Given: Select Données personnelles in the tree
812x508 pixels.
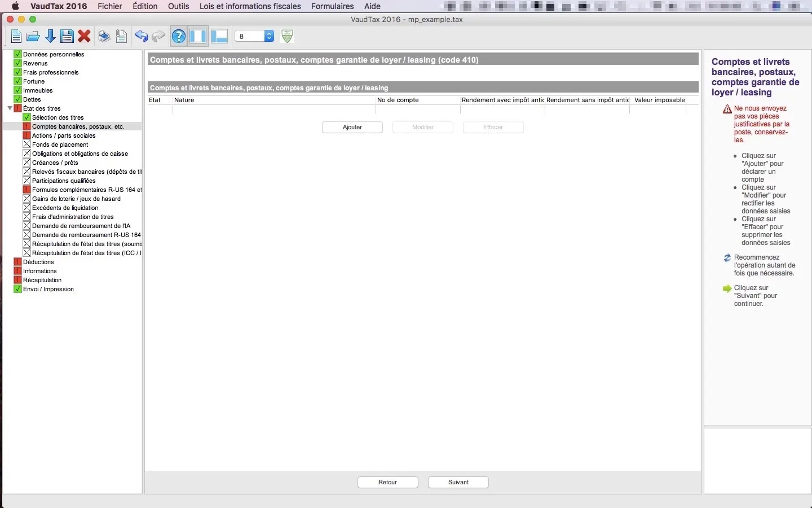Looking at the screenshot, I should click(x=54, y=54).
